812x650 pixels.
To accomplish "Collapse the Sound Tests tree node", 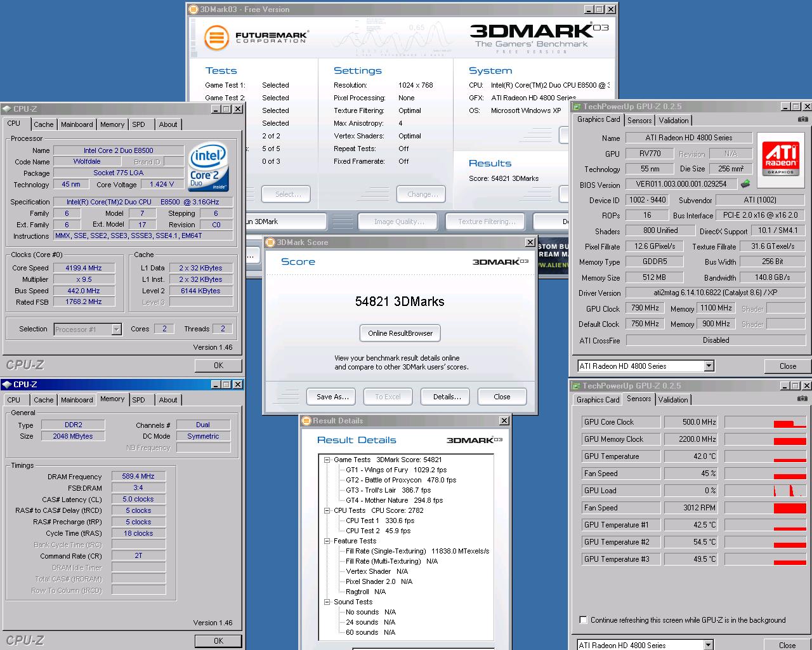I will [x=327, y=602].
